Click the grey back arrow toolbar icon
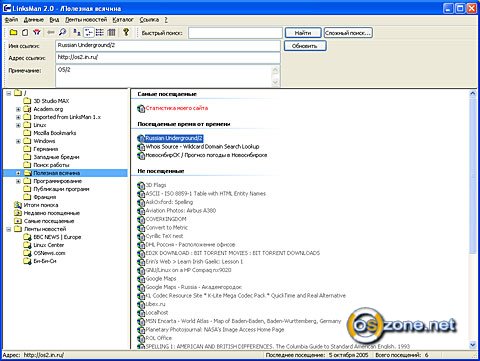This screenshot has width=480, height=361. [x=51, y=32]
